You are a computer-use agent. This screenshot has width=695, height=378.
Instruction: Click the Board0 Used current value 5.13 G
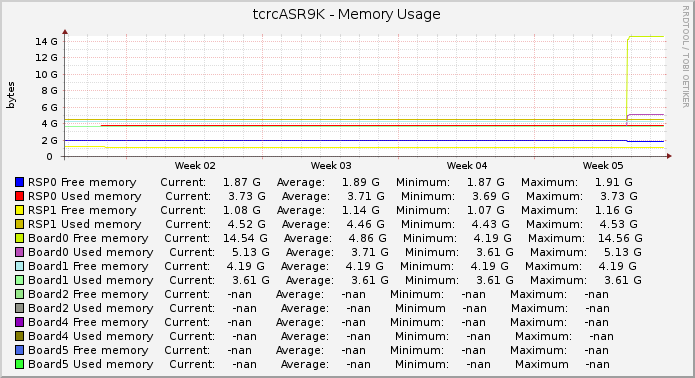(x=250, y=252)
